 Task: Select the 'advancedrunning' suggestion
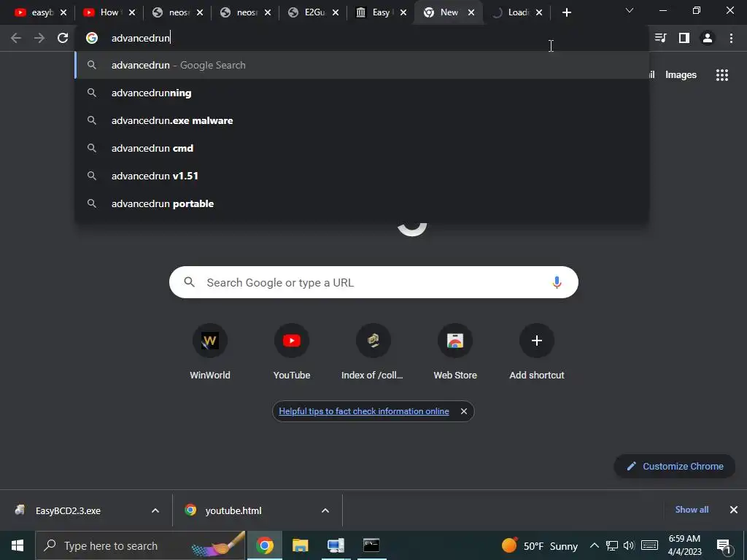point(362,93)
